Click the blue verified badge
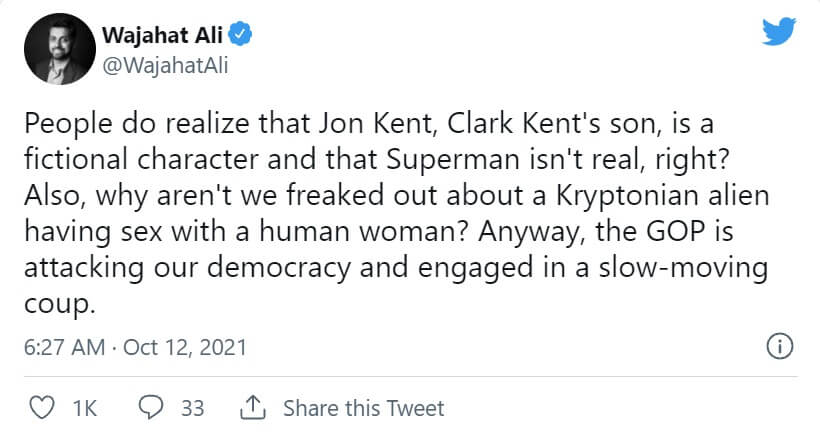This screenshot has height=435, width=820. click(x=241, y=38)
